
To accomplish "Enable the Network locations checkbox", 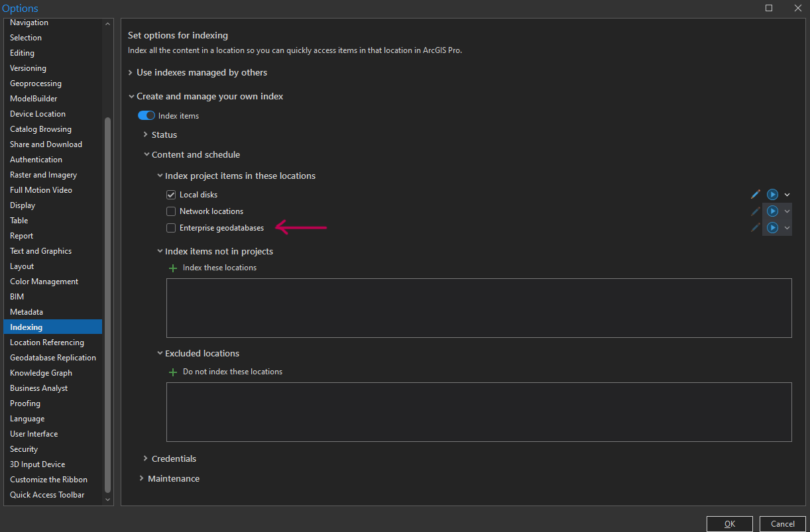I will point(171,211).
